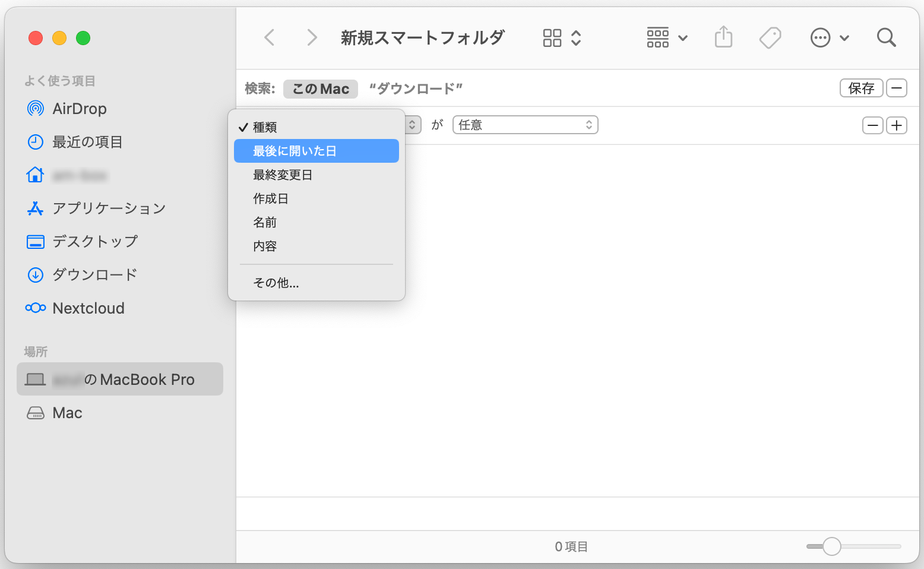This screenshot has height=569, width=924.
Task: Open the grouping options dropdown
Action: pos(667,38)
